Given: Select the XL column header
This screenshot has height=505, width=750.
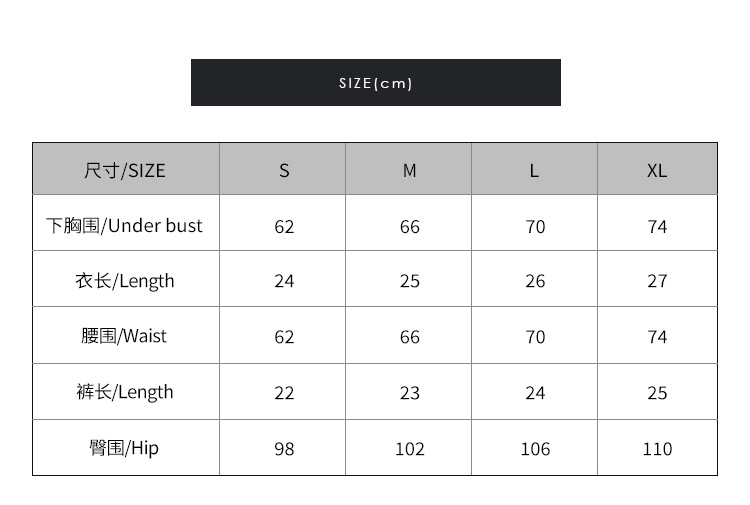Looking at the screenshot, I should tap(657, 171).
